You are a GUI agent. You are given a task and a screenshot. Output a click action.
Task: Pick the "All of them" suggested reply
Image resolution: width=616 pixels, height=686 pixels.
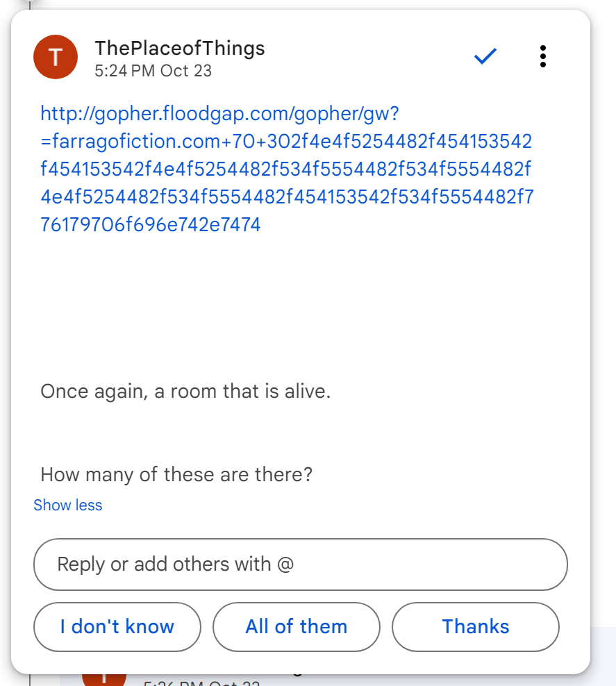296,626
